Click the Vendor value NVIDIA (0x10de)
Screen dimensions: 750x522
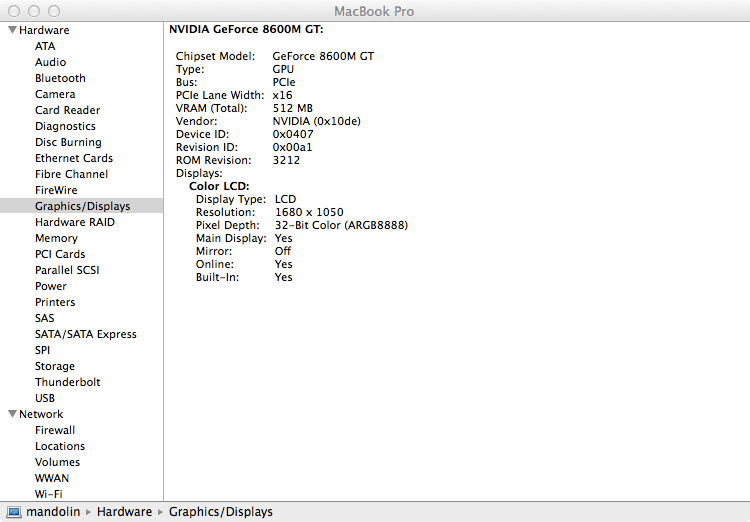pyautogui.click(x=317, y=121)
